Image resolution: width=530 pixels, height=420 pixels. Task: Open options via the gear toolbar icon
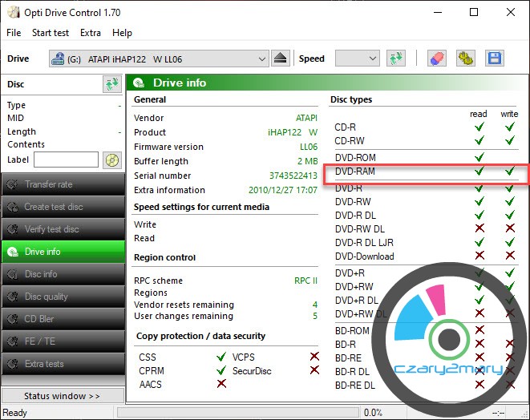(x=465, y=59)
